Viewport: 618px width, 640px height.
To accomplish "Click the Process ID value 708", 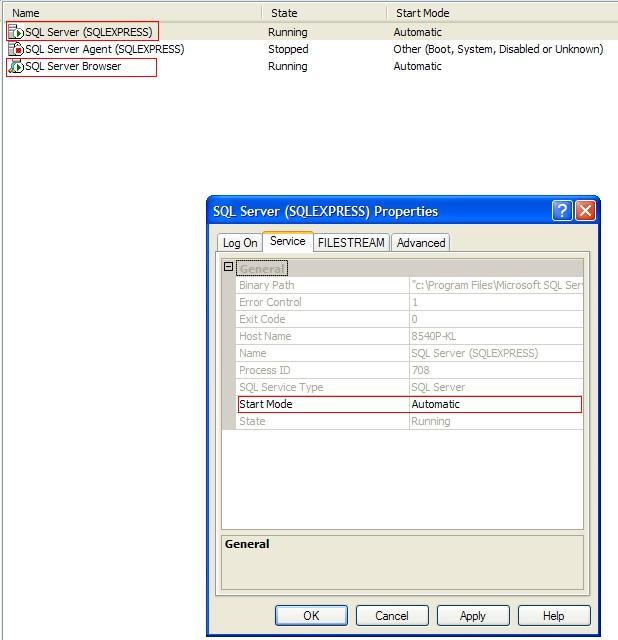I will pyautogui.click(x=420, y=370).
